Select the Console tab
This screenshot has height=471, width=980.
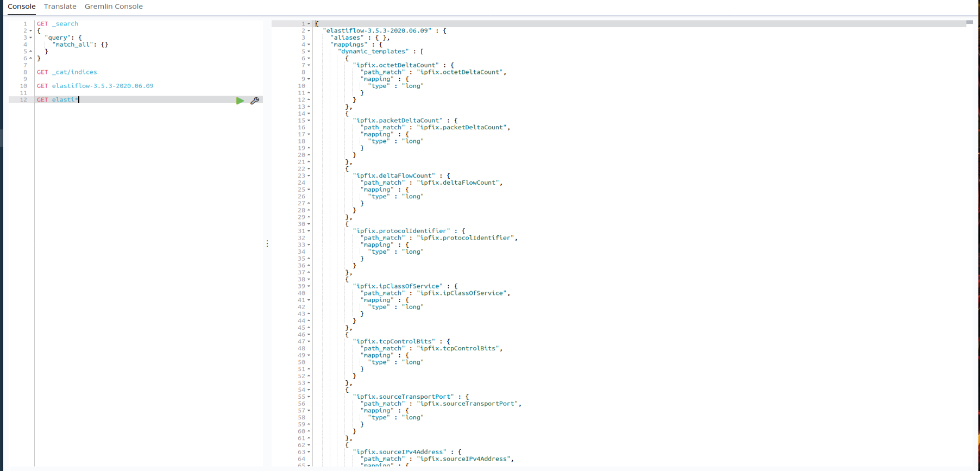click(x=22, y=7)
